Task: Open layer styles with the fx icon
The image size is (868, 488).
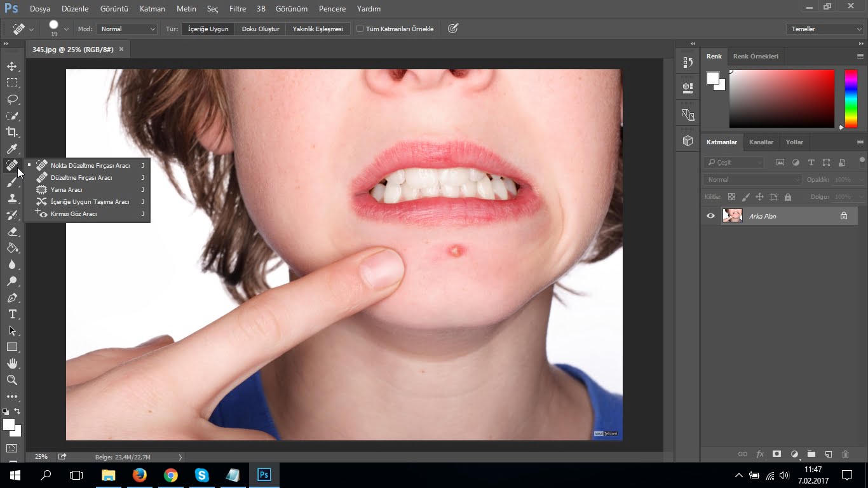Action: coord(760,454)
